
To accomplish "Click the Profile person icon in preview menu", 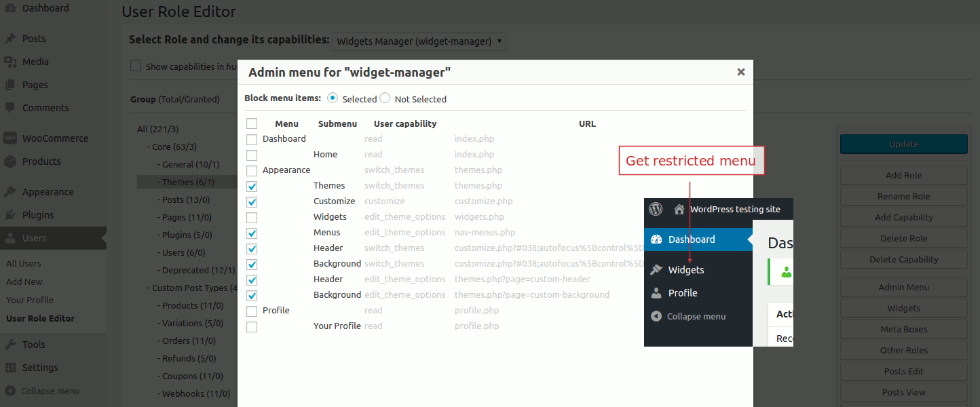I will coord(656,293).
